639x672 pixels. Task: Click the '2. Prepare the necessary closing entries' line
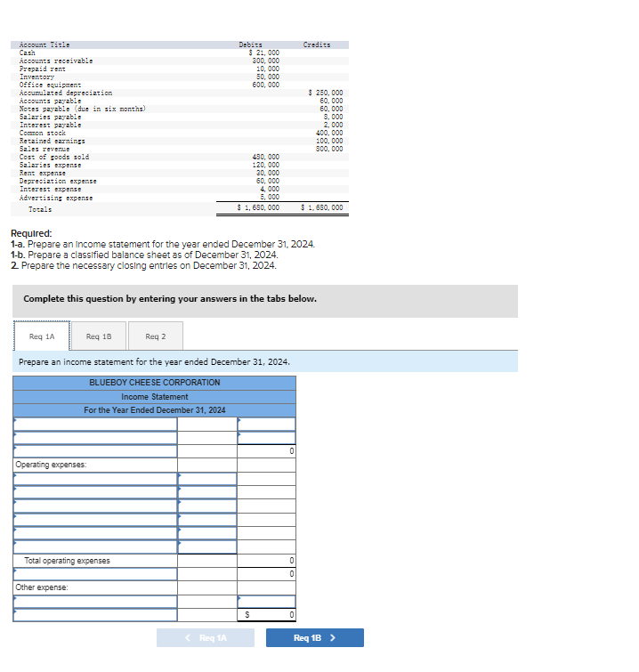click(143, 266)
